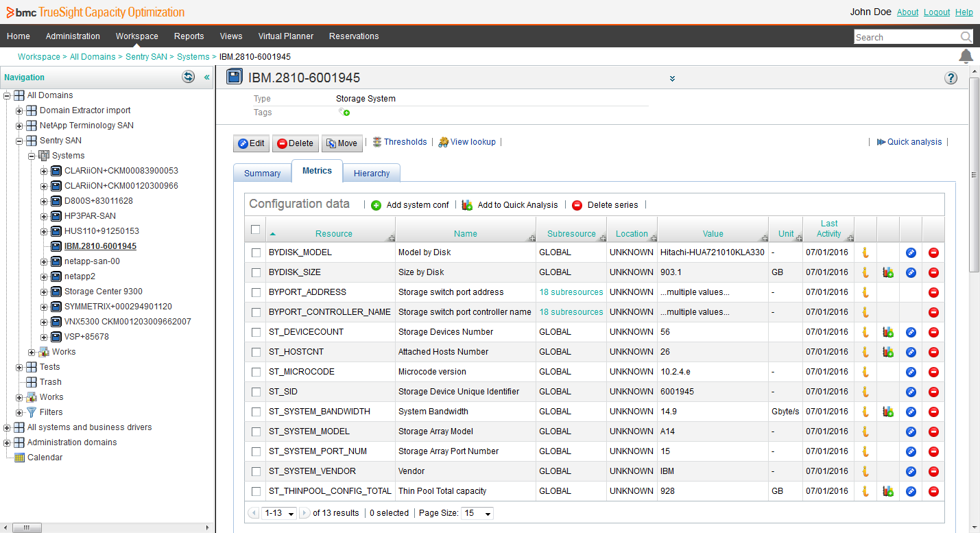Edit the BYDISK_MODEL metric row
Viewport: 980px width, 533px height.
click(x=911, y=252)
